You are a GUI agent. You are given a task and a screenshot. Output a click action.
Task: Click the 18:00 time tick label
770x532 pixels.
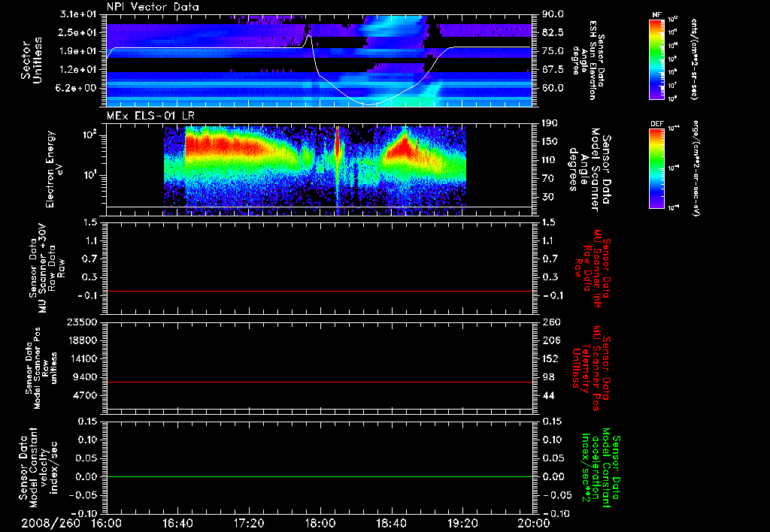[320, 523]
